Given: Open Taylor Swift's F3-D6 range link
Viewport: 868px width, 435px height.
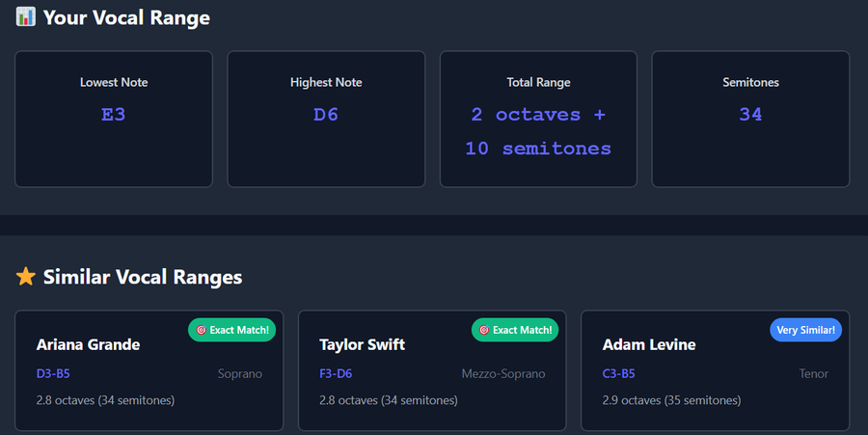Looking at the screenshot, I should [337, 374].
